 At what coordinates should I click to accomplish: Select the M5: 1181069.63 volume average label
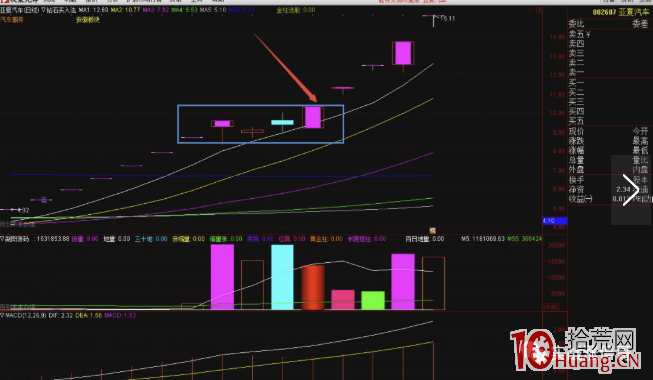483,239
